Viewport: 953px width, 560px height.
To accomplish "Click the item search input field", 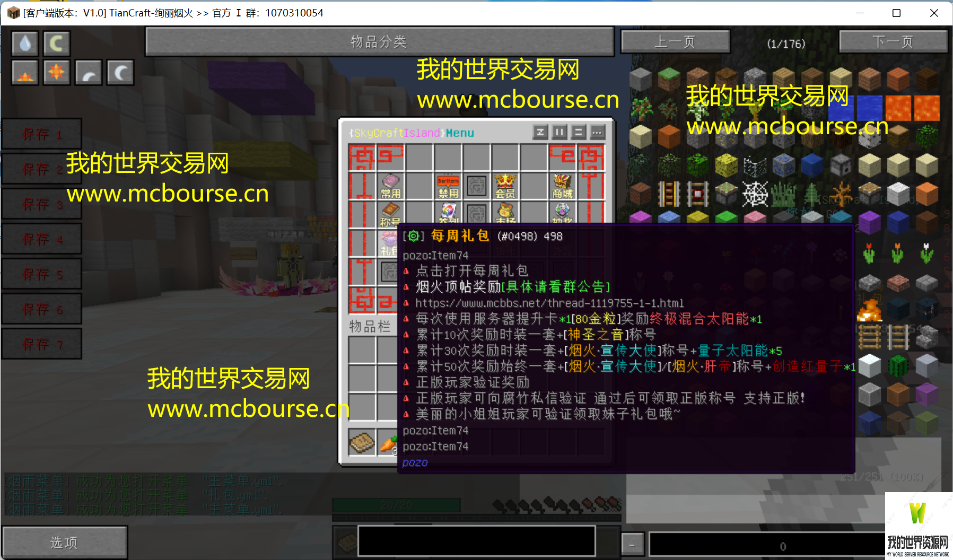I will click(476, 541).
